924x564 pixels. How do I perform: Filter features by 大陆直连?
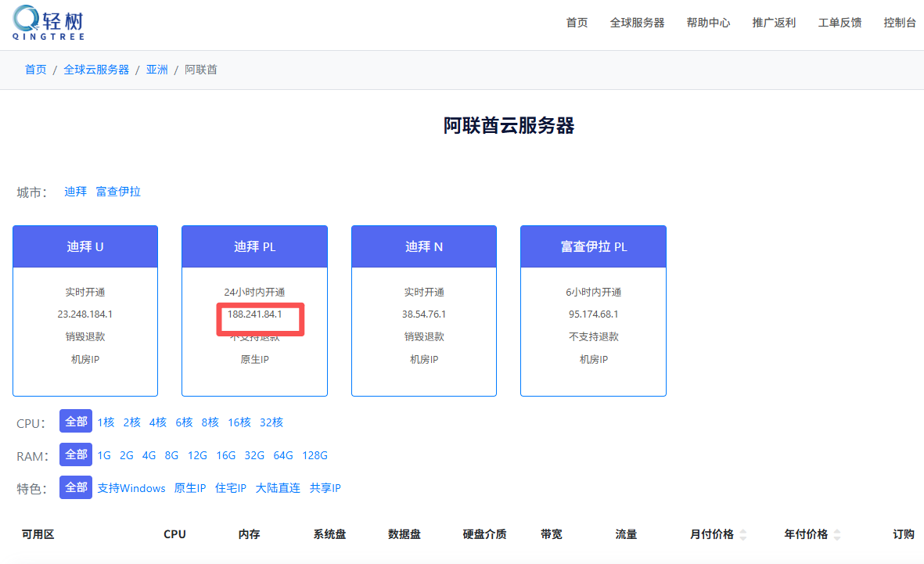pos(278,488)
